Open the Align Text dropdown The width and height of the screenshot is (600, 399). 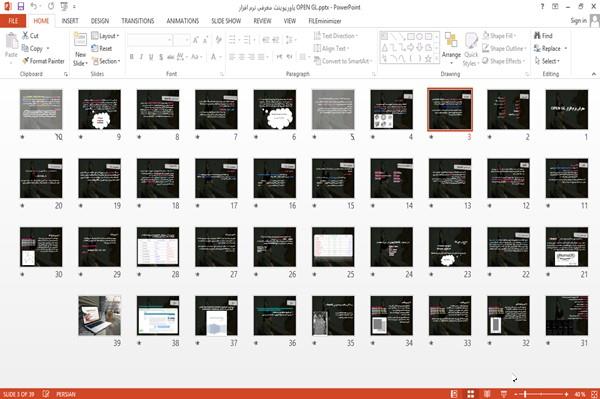pyautogui.click(x=331, y=48)
